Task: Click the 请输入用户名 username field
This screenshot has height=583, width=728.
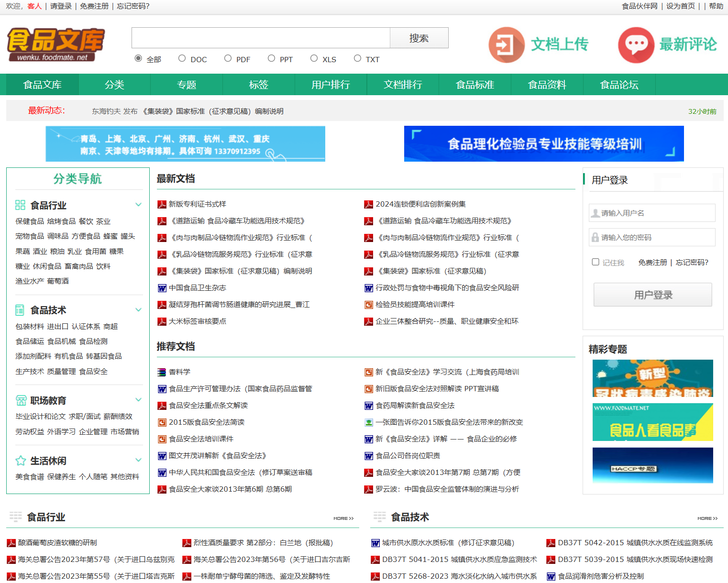Action: pos(652,213)
